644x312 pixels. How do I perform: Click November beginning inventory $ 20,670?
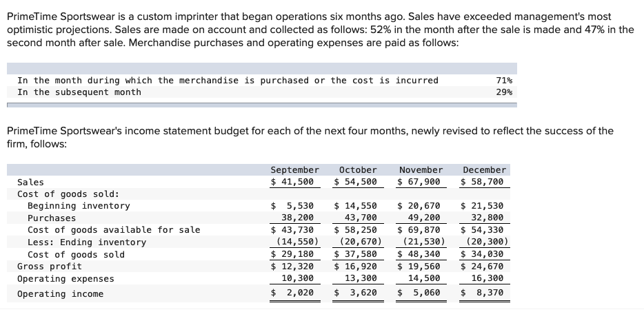click(x=419, y=206)
